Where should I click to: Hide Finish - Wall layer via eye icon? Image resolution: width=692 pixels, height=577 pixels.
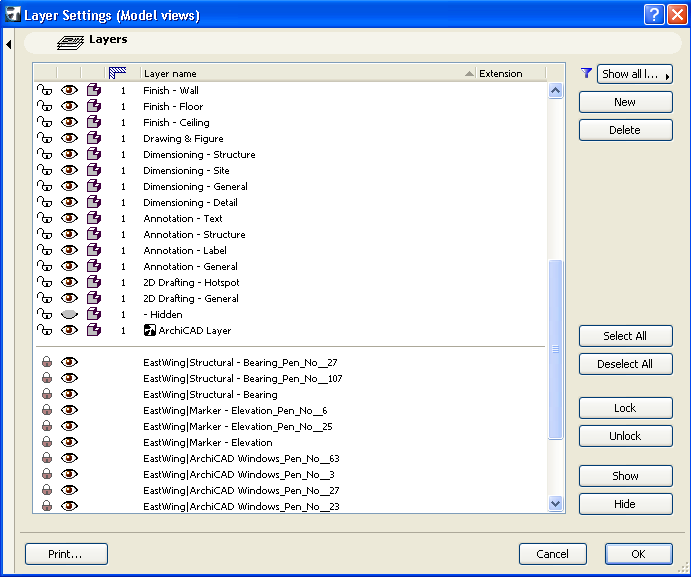point(69,90)
